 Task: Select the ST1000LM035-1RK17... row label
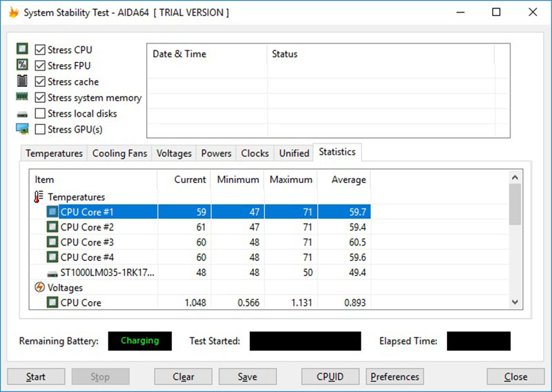pos(108,273)
